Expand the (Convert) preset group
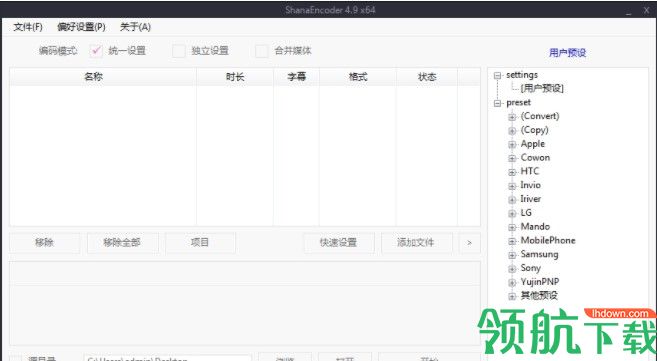657x361 pixels. (x=512, y=117)
